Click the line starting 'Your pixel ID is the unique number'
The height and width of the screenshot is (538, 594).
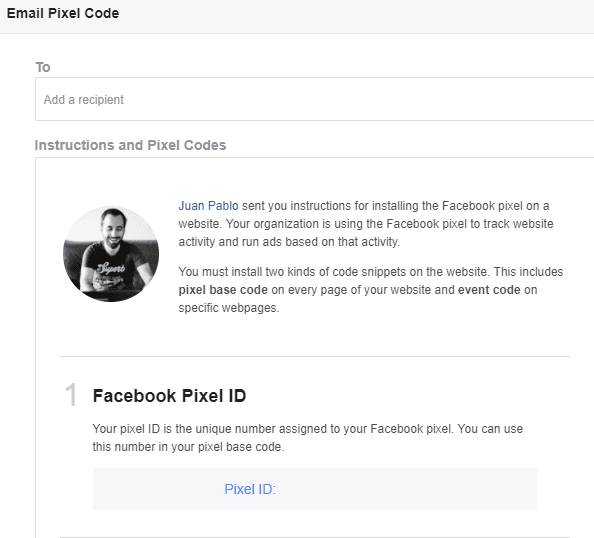click(x=308, y=429)
